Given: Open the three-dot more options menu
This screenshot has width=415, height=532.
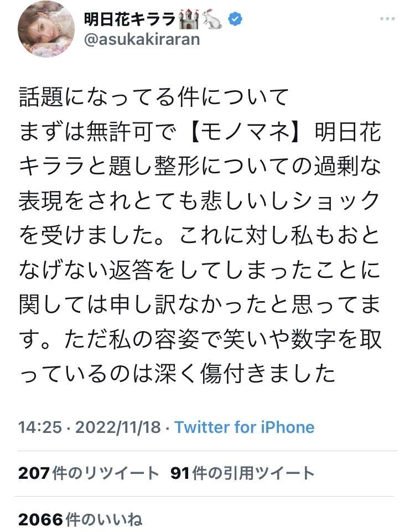Looking at the screenshot, I should click(388, 19).
